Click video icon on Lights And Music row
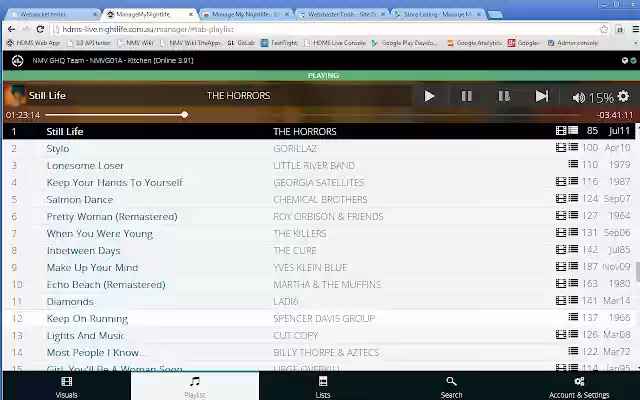 click(561, 335)
